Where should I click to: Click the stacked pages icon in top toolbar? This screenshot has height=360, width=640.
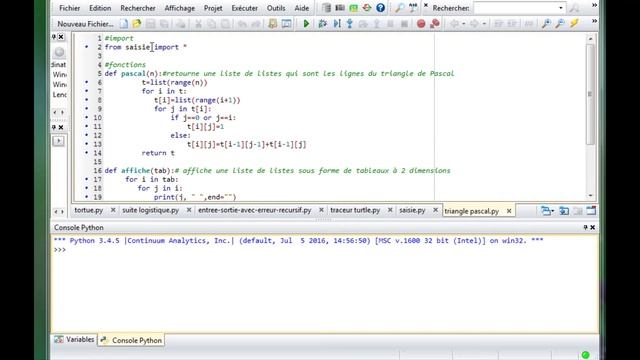point(326,8)
